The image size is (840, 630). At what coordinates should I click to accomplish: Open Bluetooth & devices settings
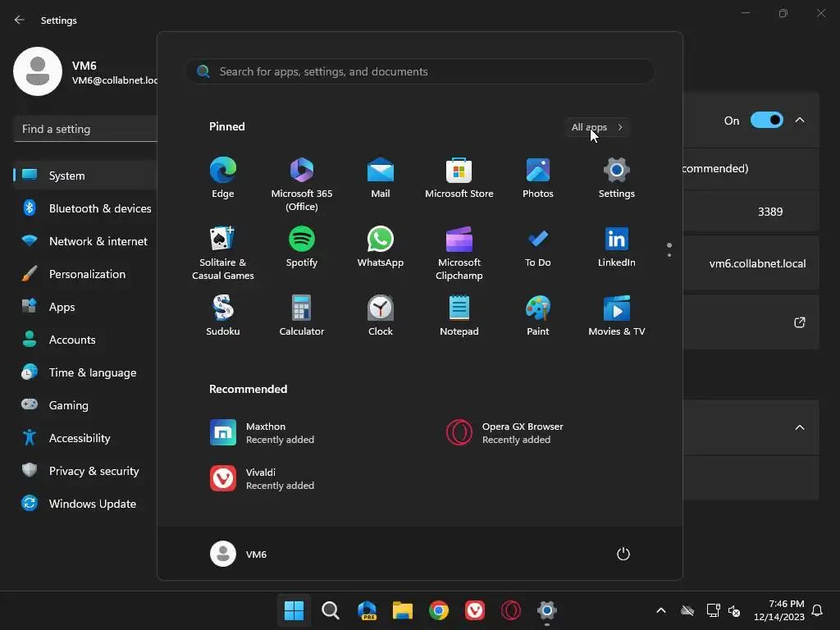[x=85, y=208]
